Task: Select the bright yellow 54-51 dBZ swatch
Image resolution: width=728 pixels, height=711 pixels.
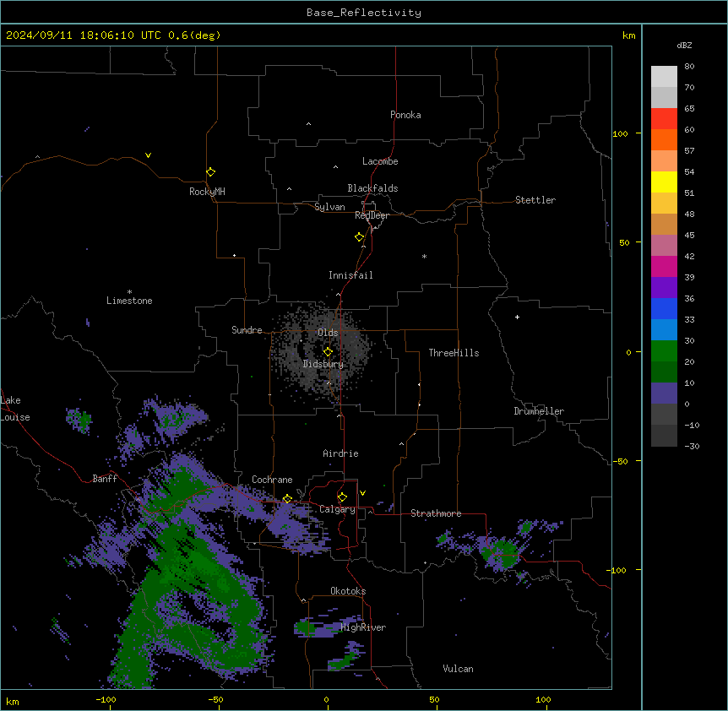Action: [x=664, y=182]
